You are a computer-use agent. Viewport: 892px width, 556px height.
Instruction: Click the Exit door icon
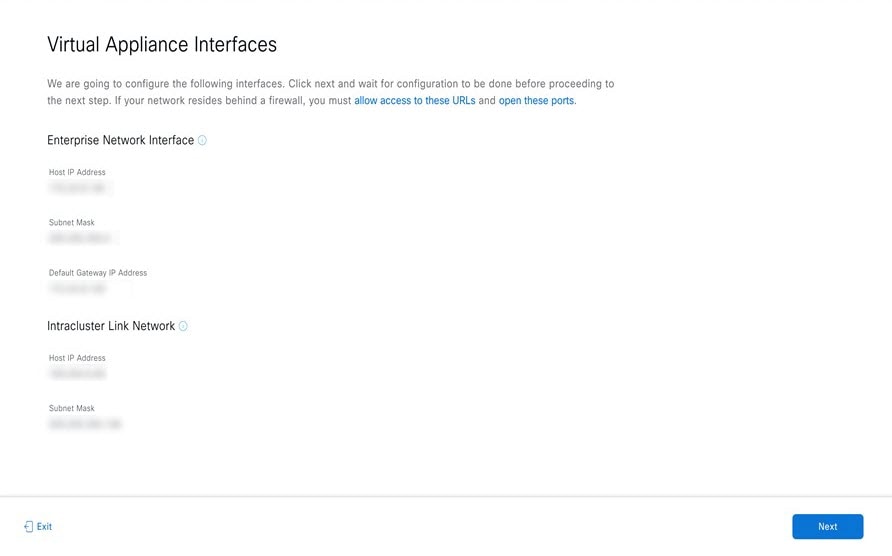coord(28,527)
